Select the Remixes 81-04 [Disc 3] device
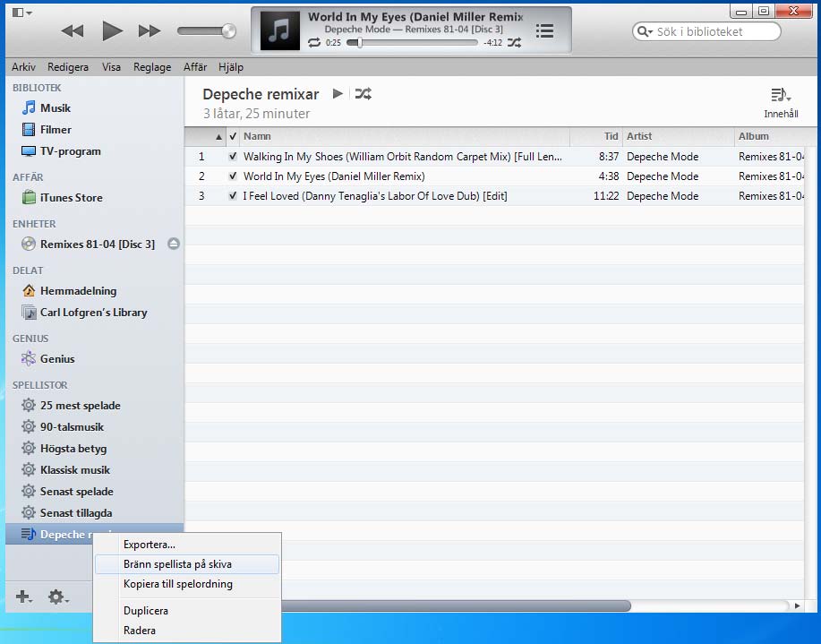This screenshot has height=644, width=821. coord(98,245)
